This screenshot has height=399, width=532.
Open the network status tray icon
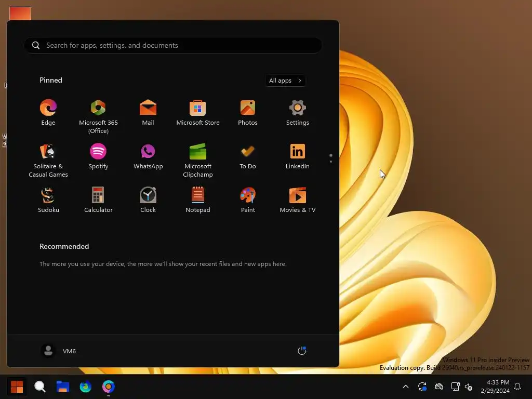point(455,387)
